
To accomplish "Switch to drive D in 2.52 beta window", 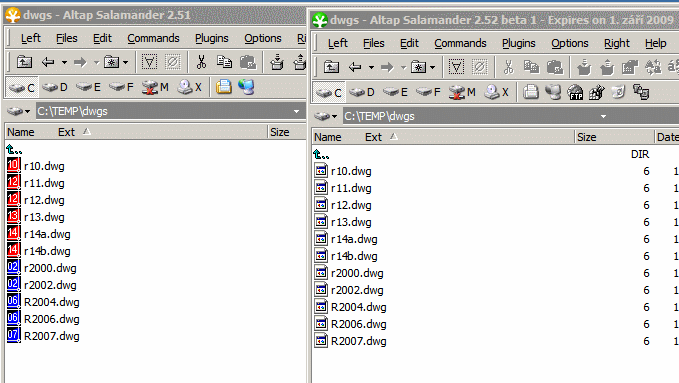I will pos(362,92).
